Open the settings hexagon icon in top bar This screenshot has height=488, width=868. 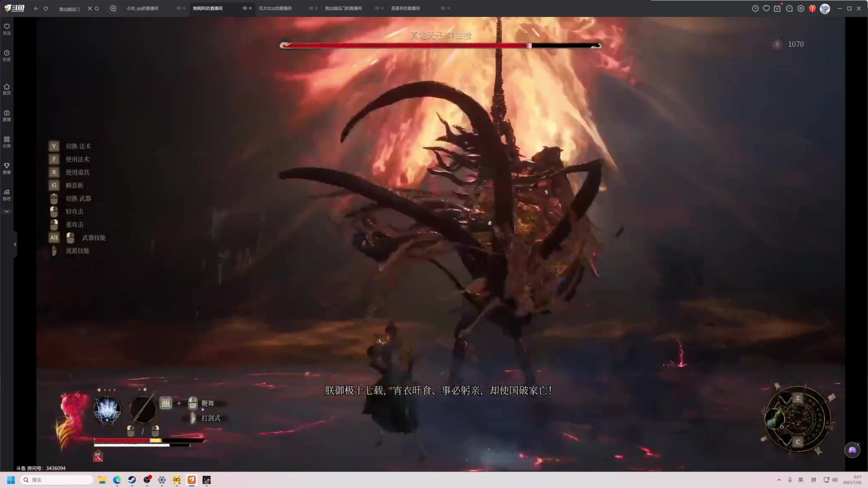click(801, 8)
